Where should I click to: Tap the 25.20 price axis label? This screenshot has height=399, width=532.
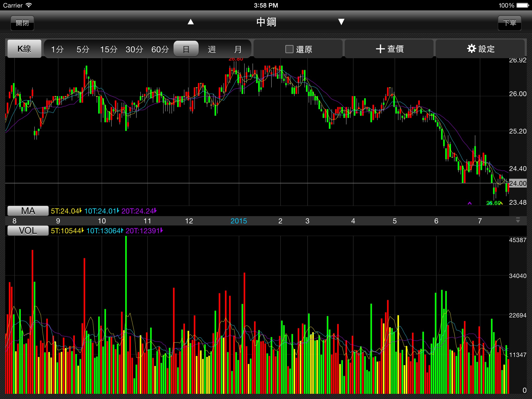[x=518, y=131]
